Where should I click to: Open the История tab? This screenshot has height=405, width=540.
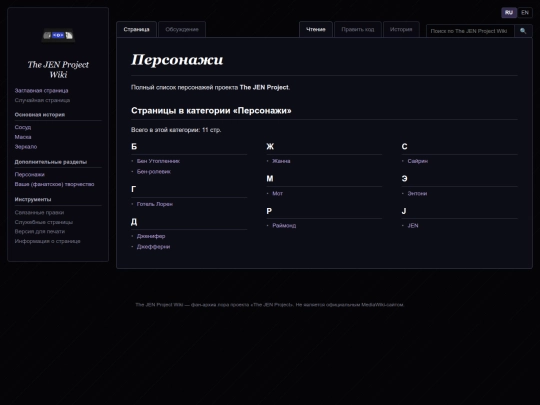coord(401,29)
